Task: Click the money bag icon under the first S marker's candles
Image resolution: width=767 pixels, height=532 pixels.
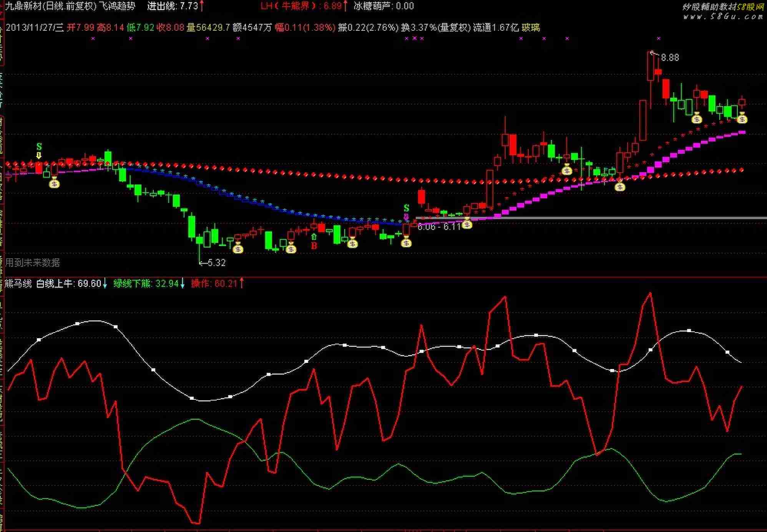Action: (x=54, y=183)
